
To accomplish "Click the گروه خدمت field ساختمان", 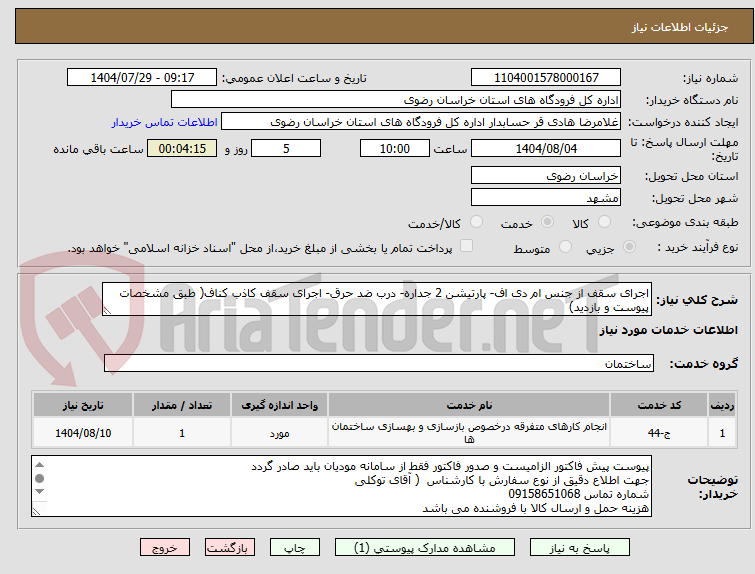I will (x=378, y=363).
